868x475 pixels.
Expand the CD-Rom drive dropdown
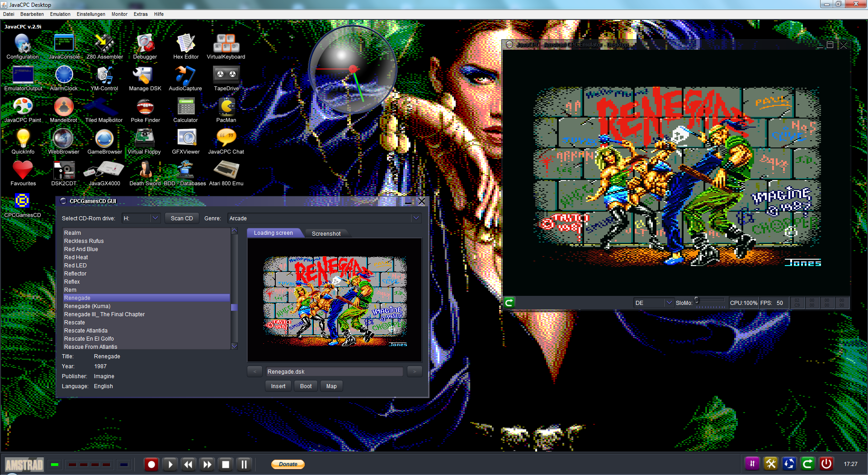coord(155,218)
